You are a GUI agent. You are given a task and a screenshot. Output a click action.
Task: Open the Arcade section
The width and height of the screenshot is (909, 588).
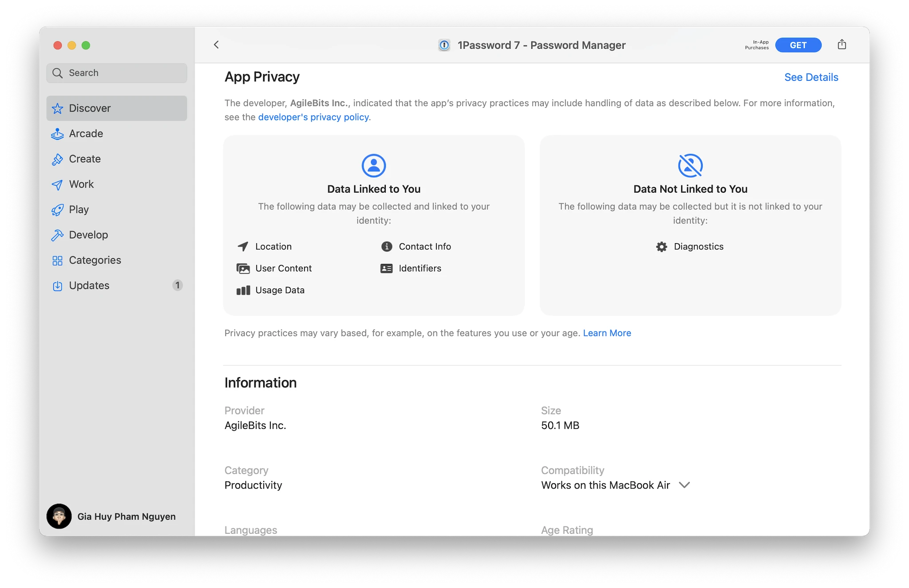click(117, 134)
